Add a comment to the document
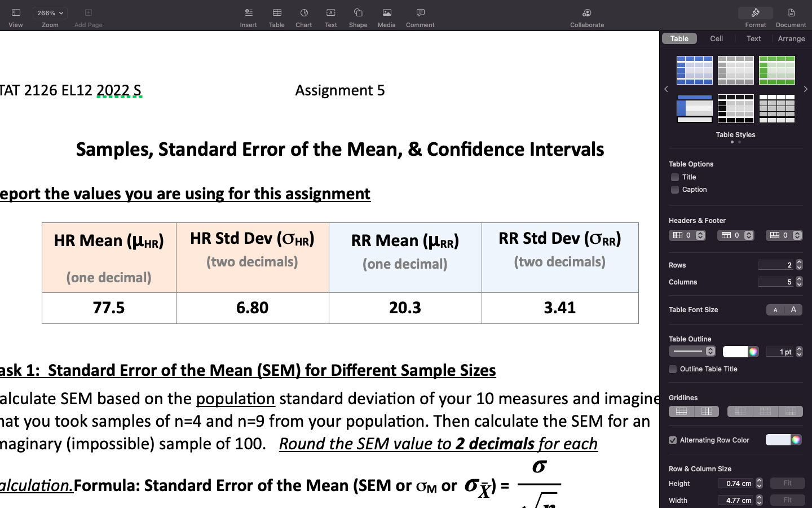Image resolution: width=812 pixels, height=508 pixels. point(420,16)
